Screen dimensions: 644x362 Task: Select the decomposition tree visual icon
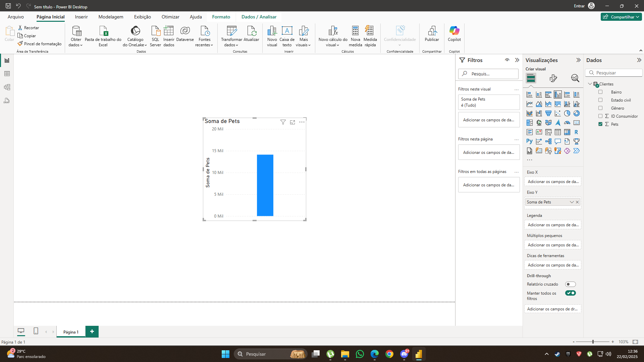point(548,141)
